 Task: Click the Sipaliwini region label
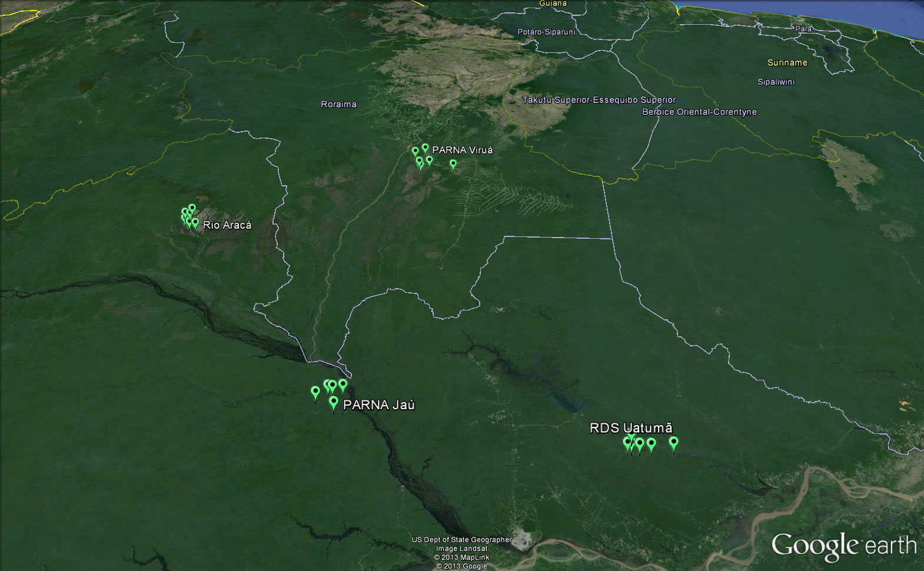coord(776,82)
